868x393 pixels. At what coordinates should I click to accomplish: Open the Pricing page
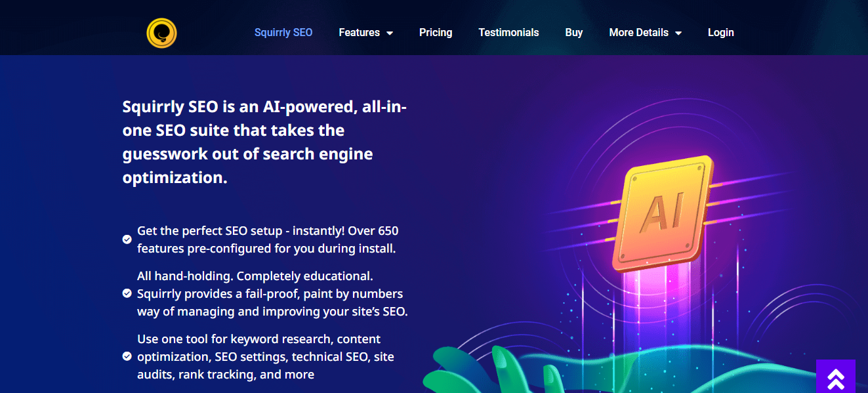(x=436, y=32)
